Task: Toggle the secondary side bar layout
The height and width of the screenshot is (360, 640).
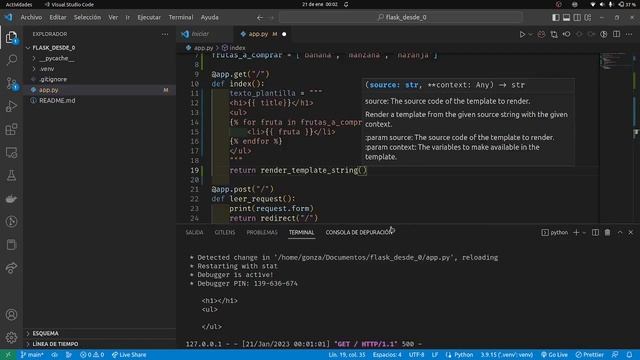Action: pos(577,18)
